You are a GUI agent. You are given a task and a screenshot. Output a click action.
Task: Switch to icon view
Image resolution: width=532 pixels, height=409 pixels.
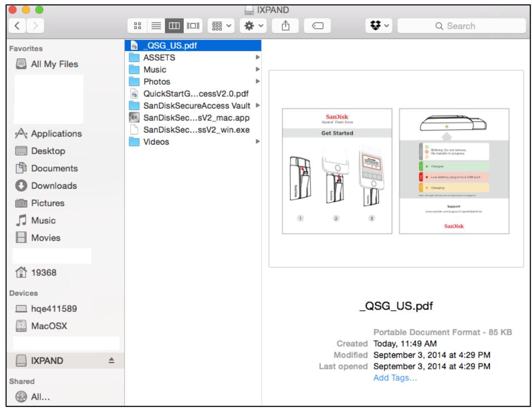pyautogui.click(x=138, y=26)
